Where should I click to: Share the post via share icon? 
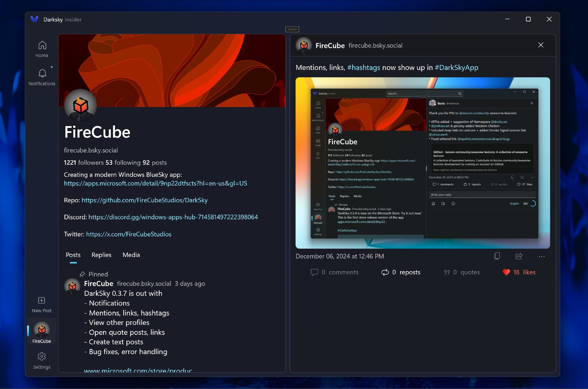(519, 256)
